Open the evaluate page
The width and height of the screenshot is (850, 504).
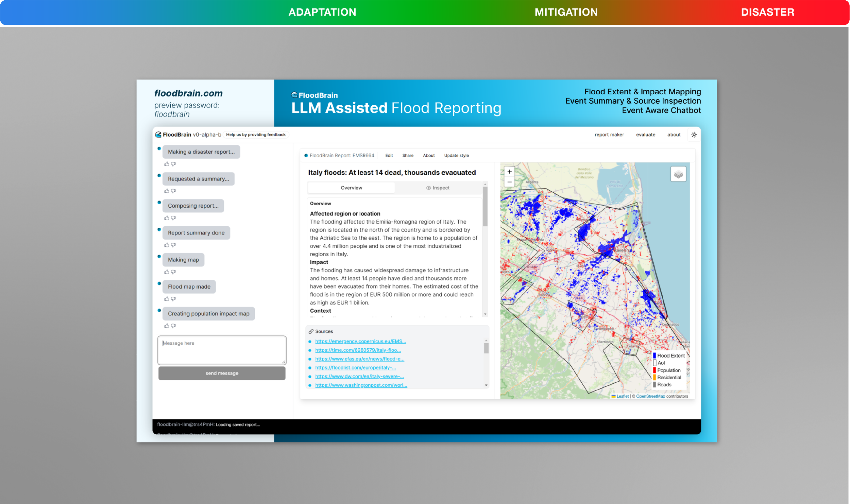click(x=645, y=135)
